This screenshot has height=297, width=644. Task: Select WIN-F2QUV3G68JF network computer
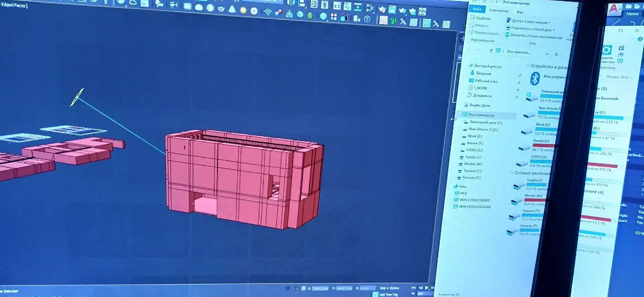click(471, 200)
